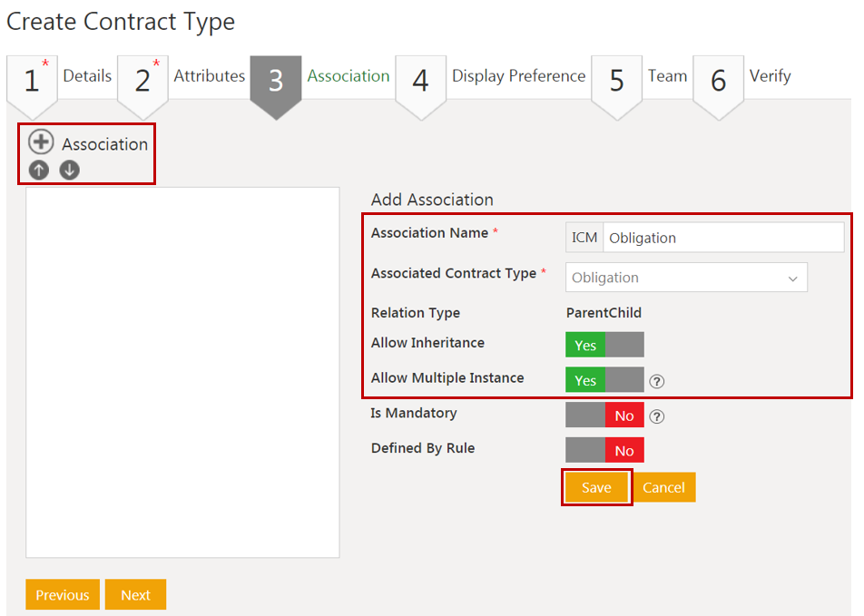864x616 pixels.
Task: Go to step 1 Details
Action: [32, 81]
